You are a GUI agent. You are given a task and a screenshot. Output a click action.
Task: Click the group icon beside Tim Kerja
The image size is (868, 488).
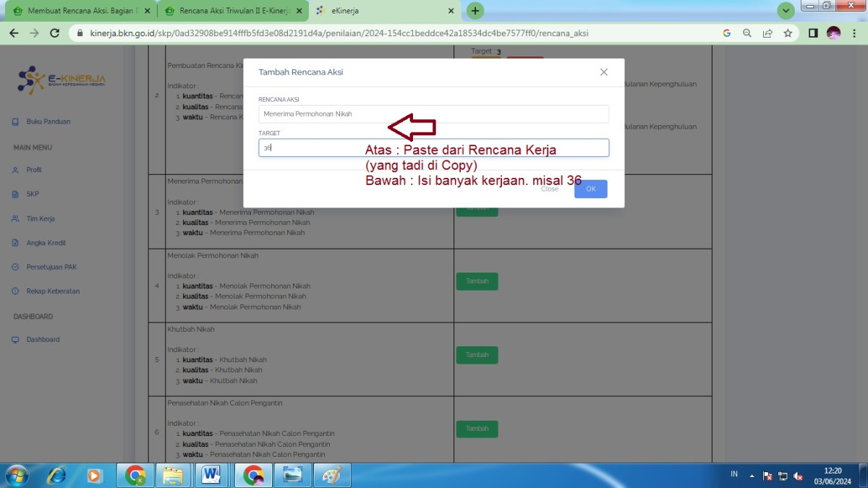pyautogui.click(x=16, y=218)
